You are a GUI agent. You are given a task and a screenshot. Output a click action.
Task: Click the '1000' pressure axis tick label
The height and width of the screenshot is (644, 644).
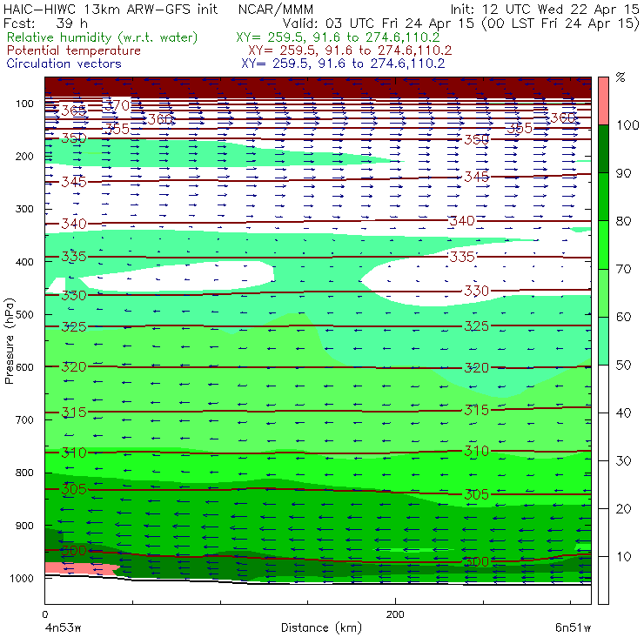(x=22, y=579)
